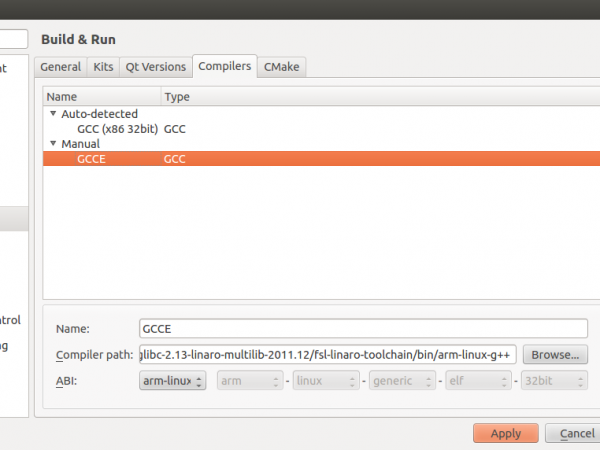
Task: Apply the compiler settings
Action: (505, 433)
